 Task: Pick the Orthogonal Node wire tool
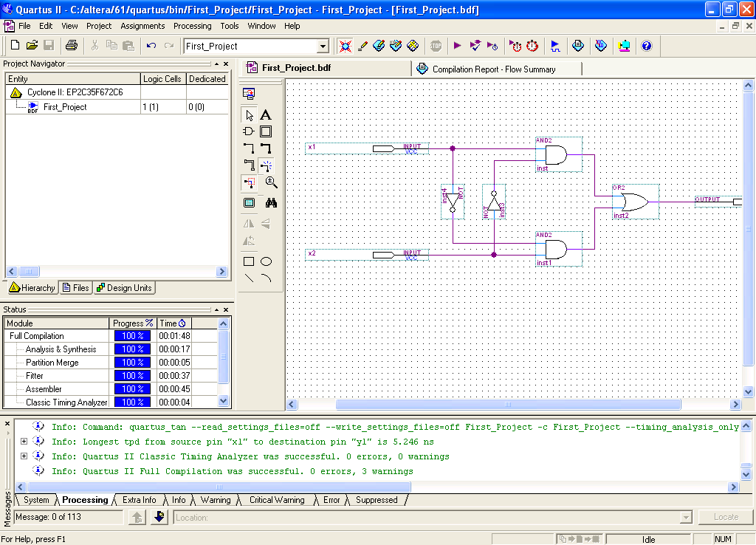249,148
